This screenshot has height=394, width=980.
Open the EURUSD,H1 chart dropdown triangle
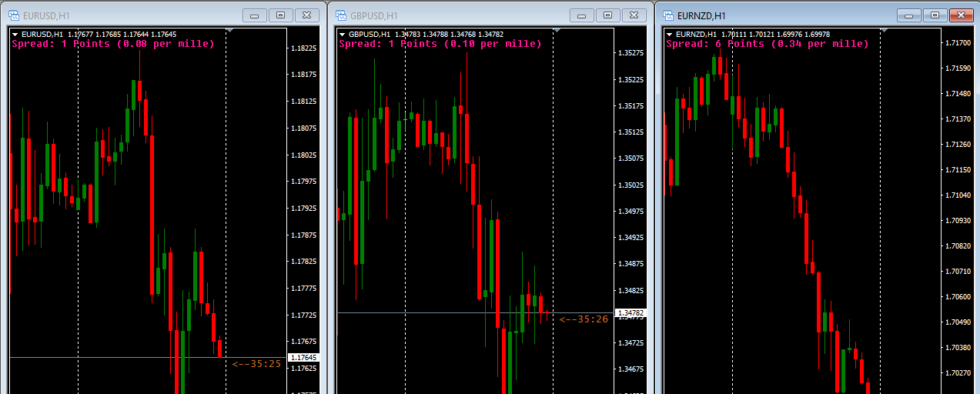pyautogui.click(x=15, y=35)
